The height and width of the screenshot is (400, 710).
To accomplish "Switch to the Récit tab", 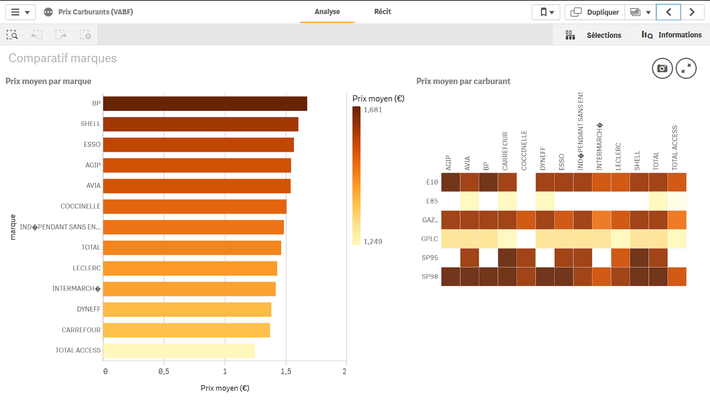I will 382,12.
